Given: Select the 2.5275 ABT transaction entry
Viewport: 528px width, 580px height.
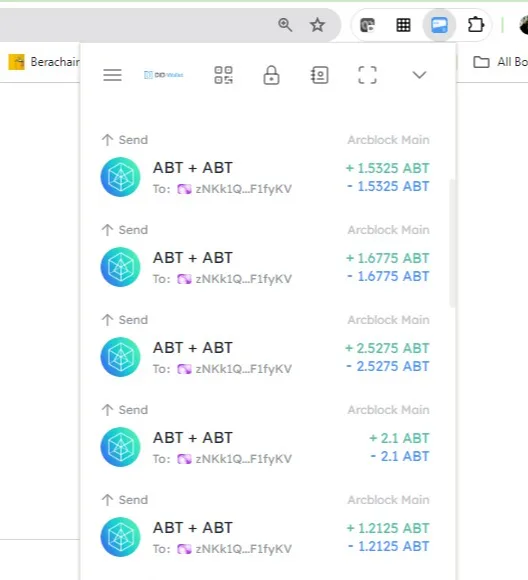Looking at the screenshot, I should click(265, 348).
